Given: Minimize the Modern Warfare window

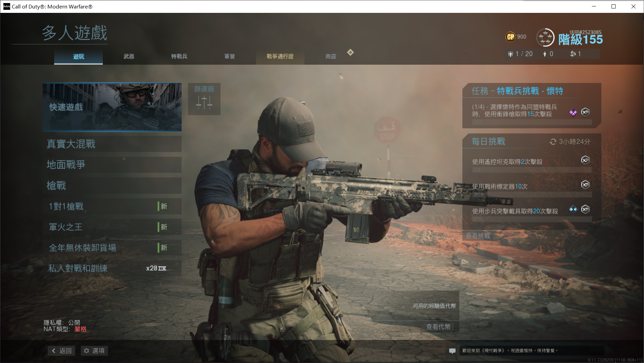Looking at the screenshot, I should point(594,6).
